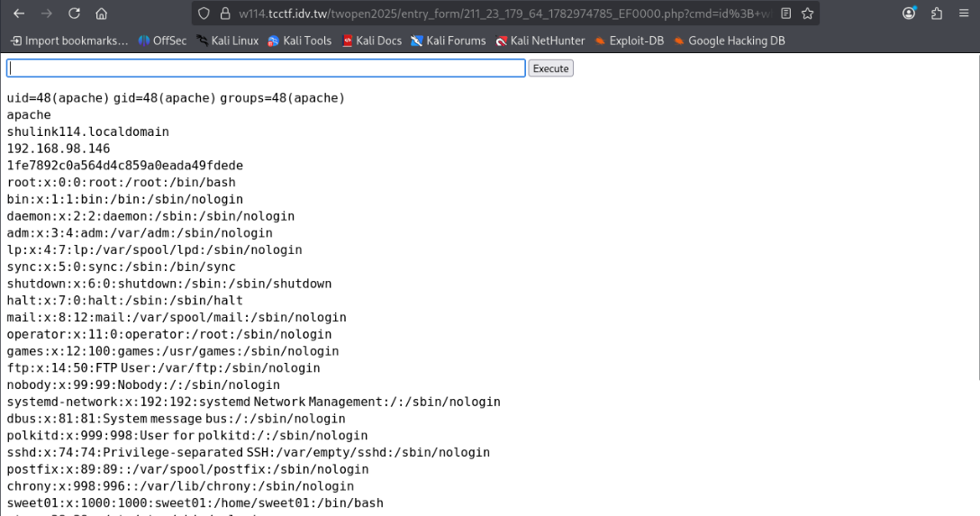Screen dimensions: 980x516
Task: Open the OffSec bookmark
Action: click(x=162, y=41)
